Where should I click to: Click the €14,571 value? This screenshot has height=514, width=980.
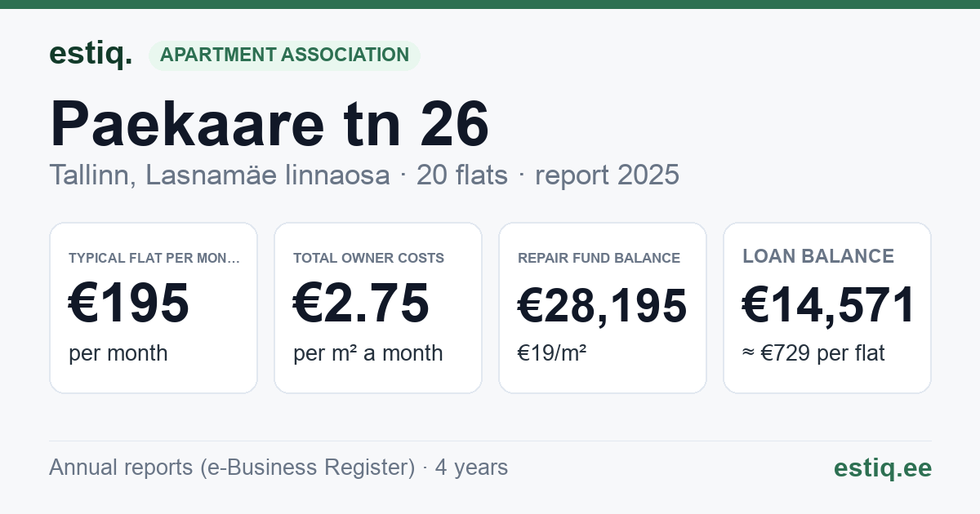click(828, 305)
